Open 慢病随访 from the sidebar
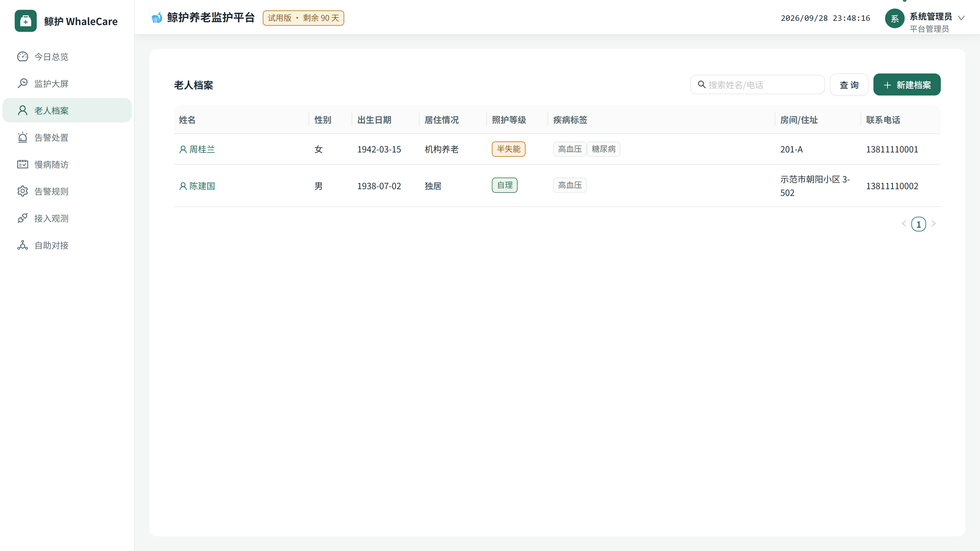Viewport: 980px width, 551px height. [x=67, y=164]
